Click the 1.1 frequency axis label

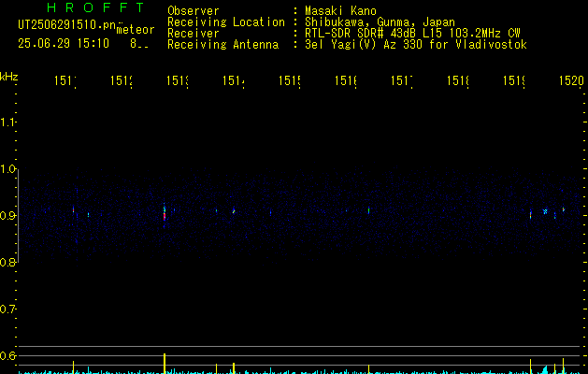(7, 122)
